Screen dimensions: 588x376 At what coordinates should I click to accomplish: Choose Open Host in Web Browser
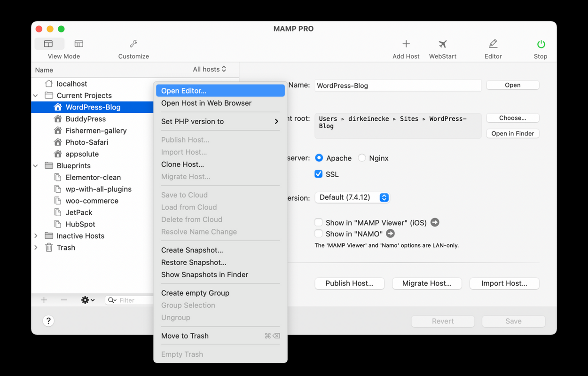tap(220, 103)
